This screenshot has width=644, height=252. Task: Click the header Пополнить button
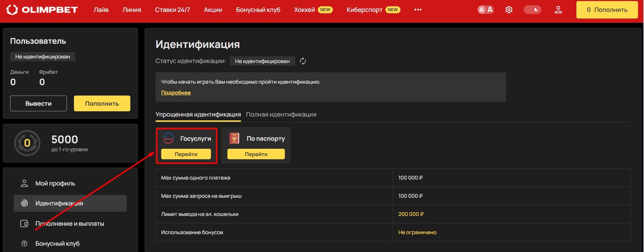(607, 10)
